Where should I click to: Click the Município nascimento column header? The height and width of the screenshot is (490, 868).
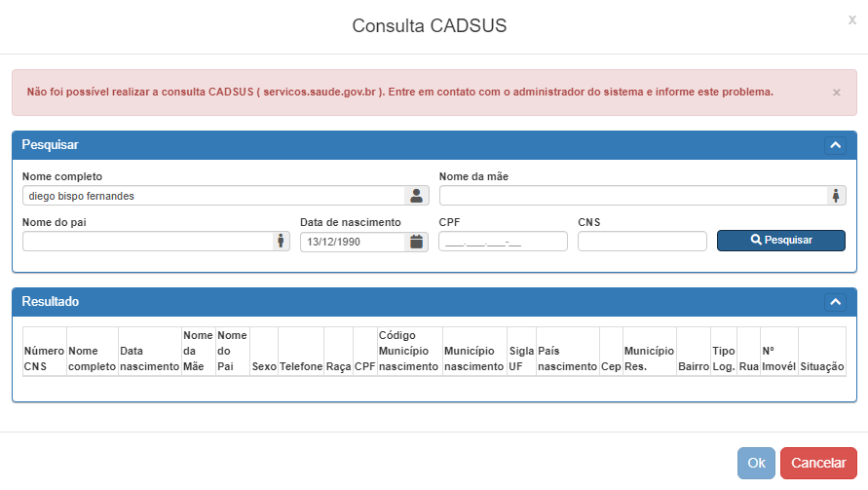click(473, 358)
